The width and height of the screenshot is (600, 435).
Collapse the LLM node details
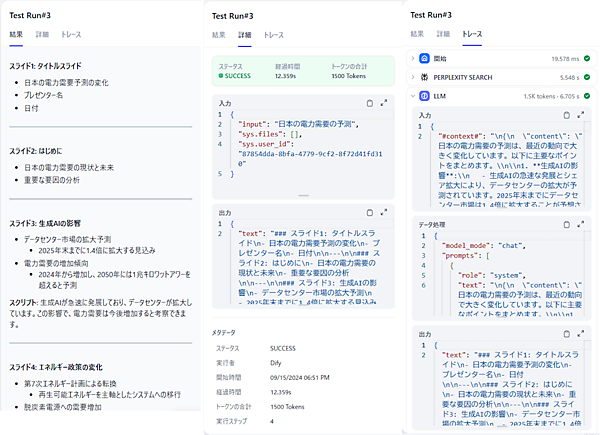pyautogui.click(x=413, y=95)
